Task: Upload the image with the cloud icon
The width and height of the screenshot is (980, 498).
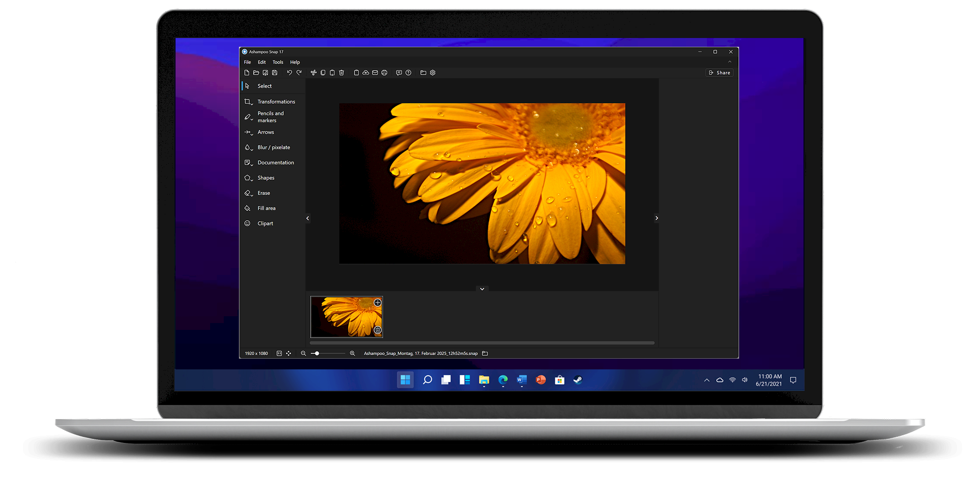Action: pyautogui.click(x=366, y=73)
